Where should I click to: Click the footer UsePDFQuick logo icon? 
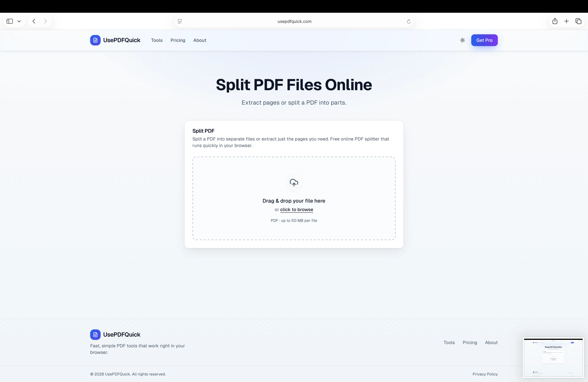point(95,335)
